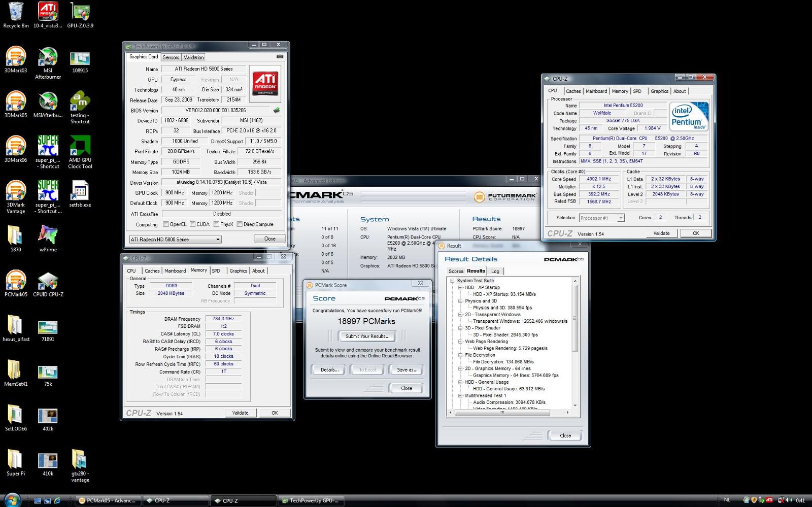Open the testing - Shortcut icon
This screenshot has width=812, height=507.
80,108
